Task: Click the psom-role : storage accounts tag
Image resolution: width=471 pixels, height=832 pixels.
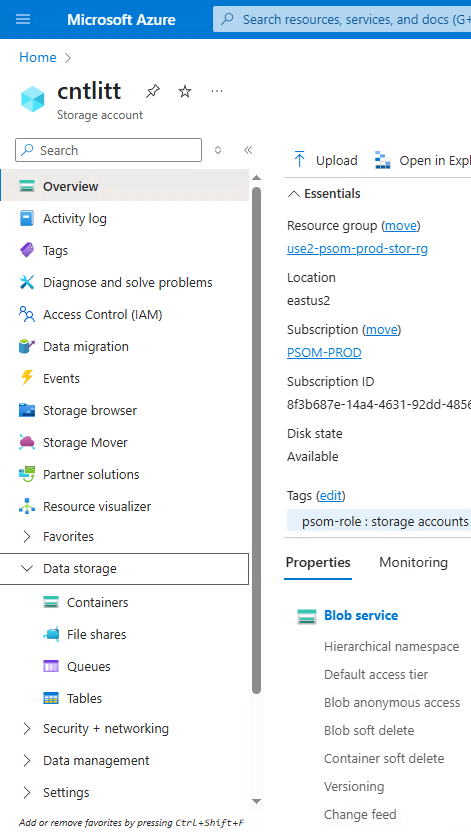Action: pyautogui.click(x=379, y=521)
